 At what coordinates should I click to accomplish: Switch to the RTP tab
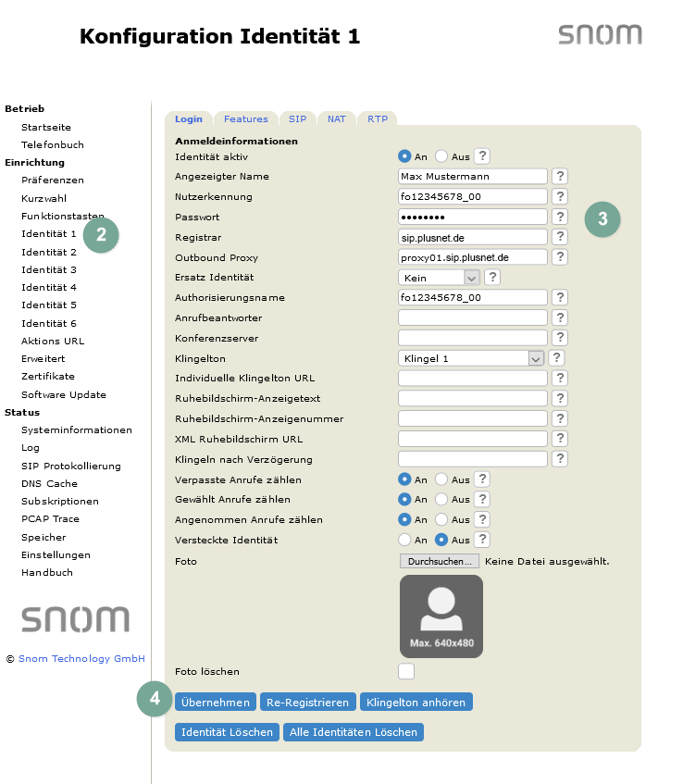pos(378,119)
